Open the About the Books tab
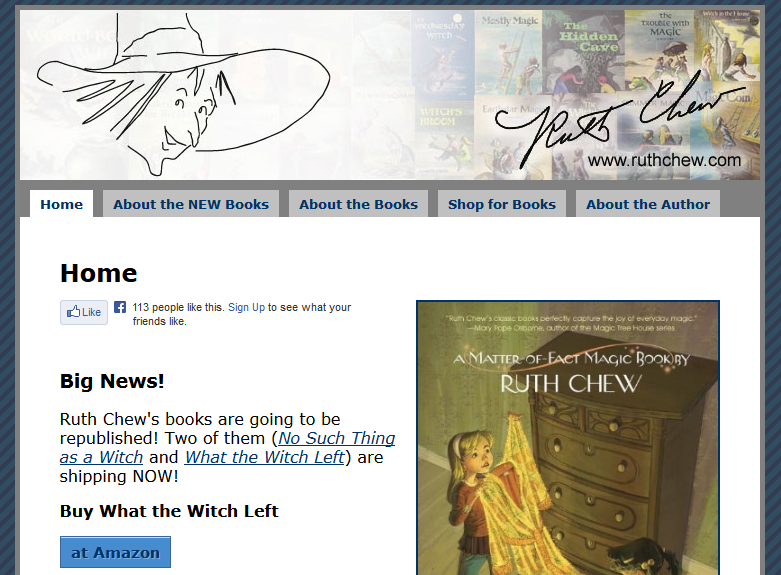The height and width of the screenshot is (575, 781). (358, 204)
